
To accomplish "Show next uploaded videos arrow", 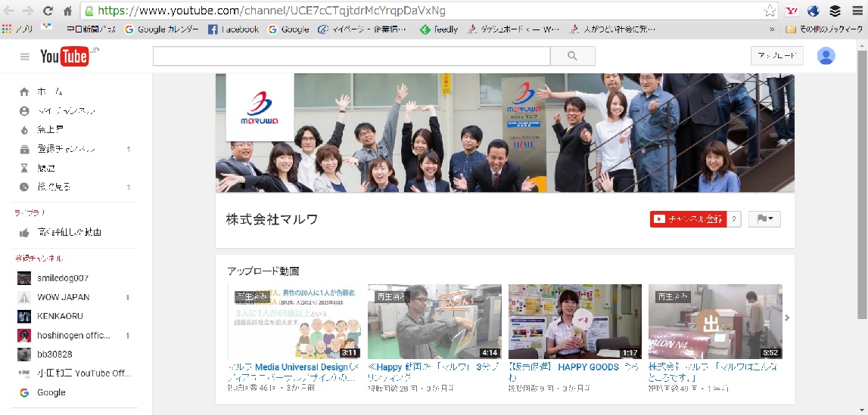I will pyautogui.click(x=787, y=317).
